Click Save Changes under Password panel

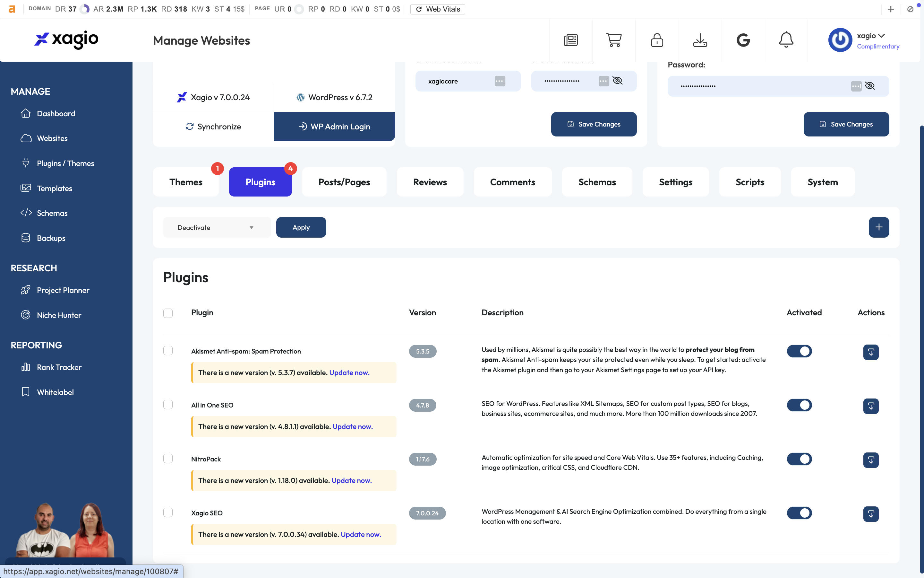tap(846, 124)
